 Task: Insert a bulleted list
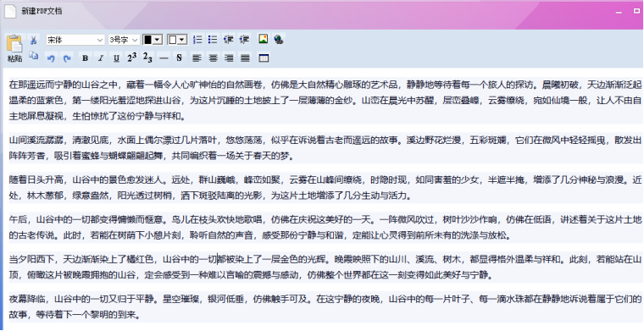point(213,40)
